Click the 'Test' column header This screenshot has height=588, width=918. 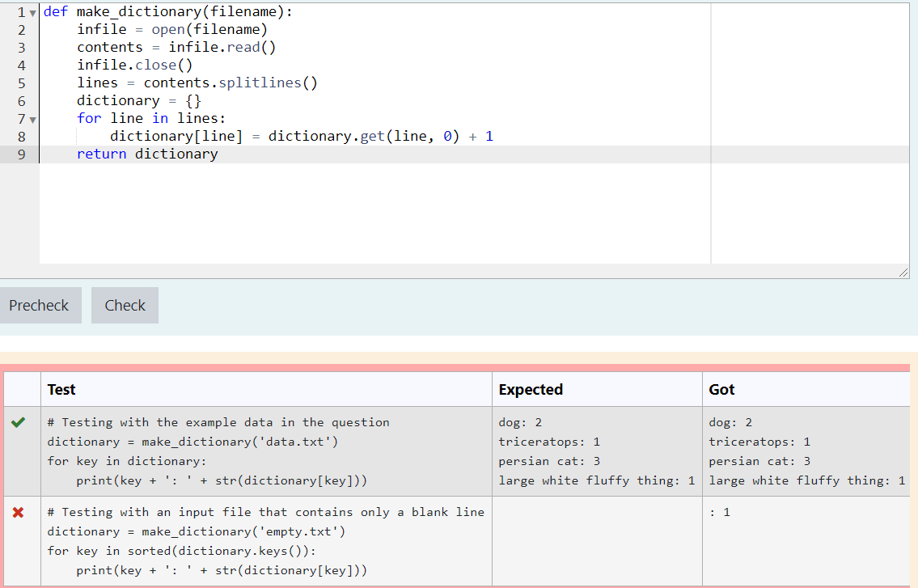point(61,390)
